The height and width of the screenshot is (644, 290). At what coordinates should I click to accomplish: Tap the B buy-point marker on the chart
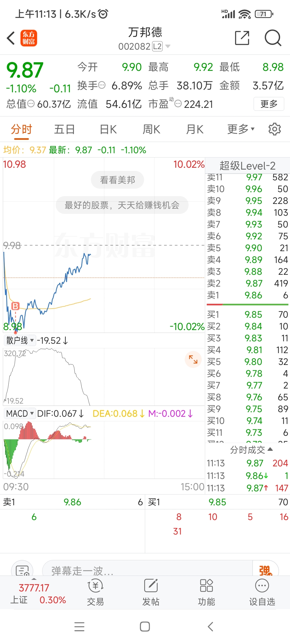click(16, 306)
